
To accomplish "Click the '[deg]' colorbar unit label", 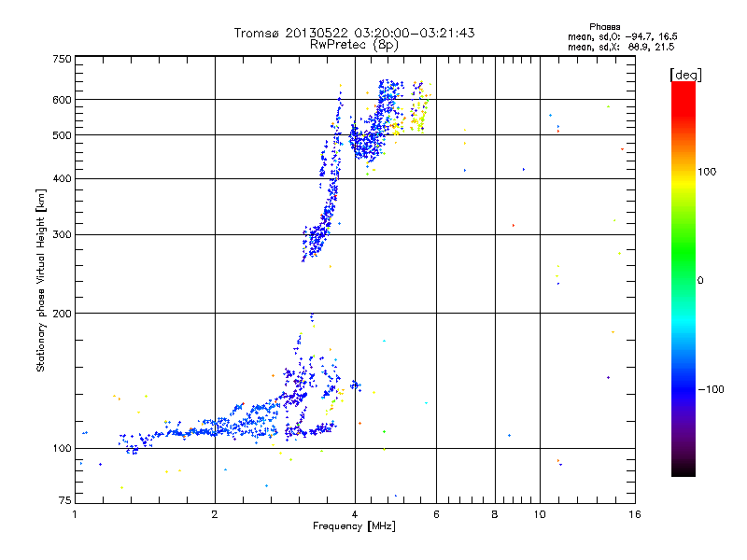I will 685,75.
